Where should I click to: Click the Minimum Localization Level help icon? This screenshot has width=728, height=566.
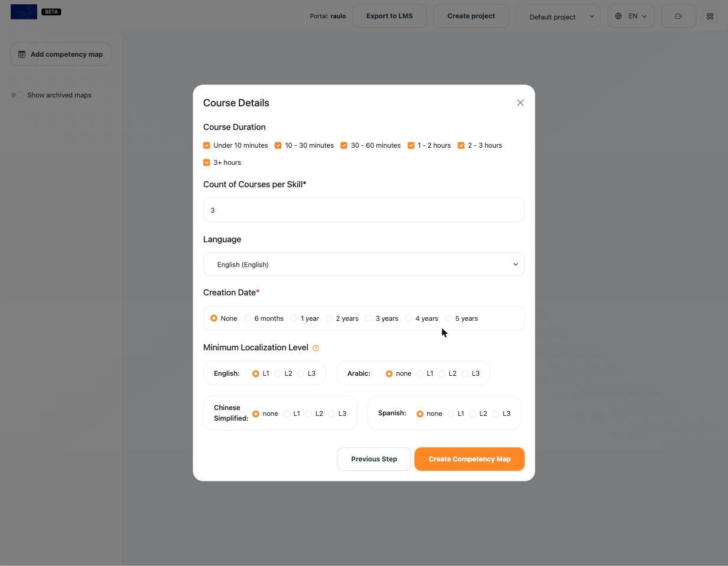click(x=316, y=348)
